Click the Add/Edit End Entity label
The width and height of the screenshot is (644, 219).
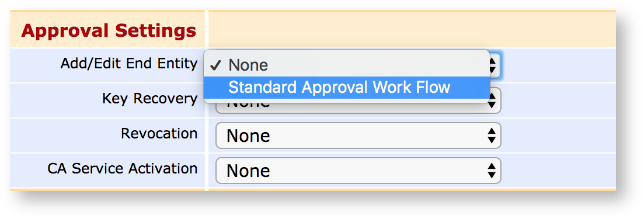click(128, 64)
